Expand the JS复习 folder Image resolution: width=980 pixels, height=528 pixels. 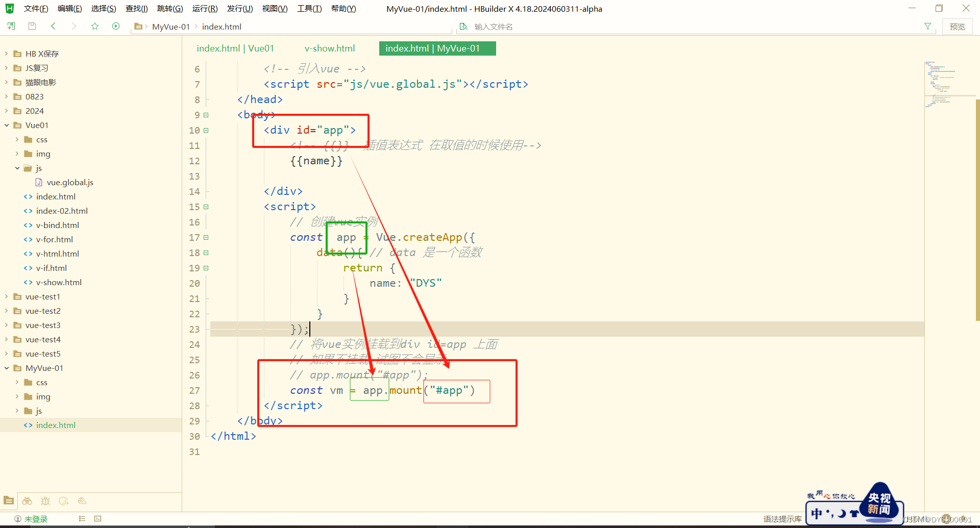pyautogui.click(x=7, y=68)
